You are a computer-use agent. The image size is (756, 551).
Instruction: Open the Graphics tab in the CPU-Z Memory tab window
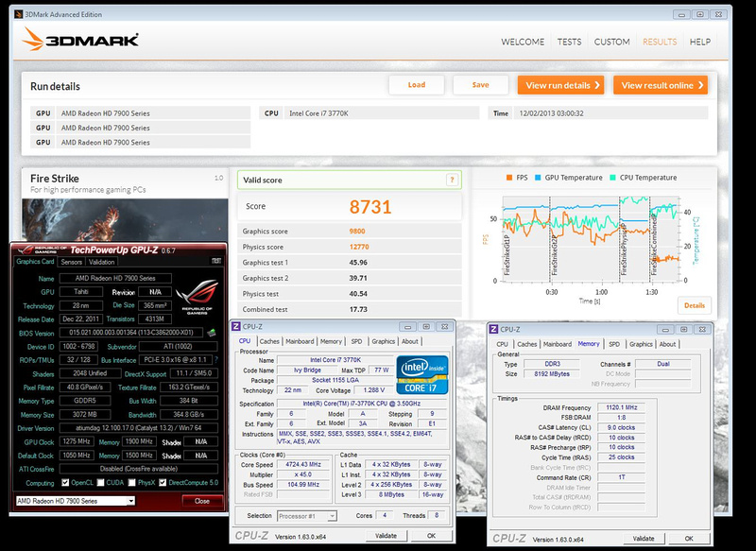click(641, 344)
